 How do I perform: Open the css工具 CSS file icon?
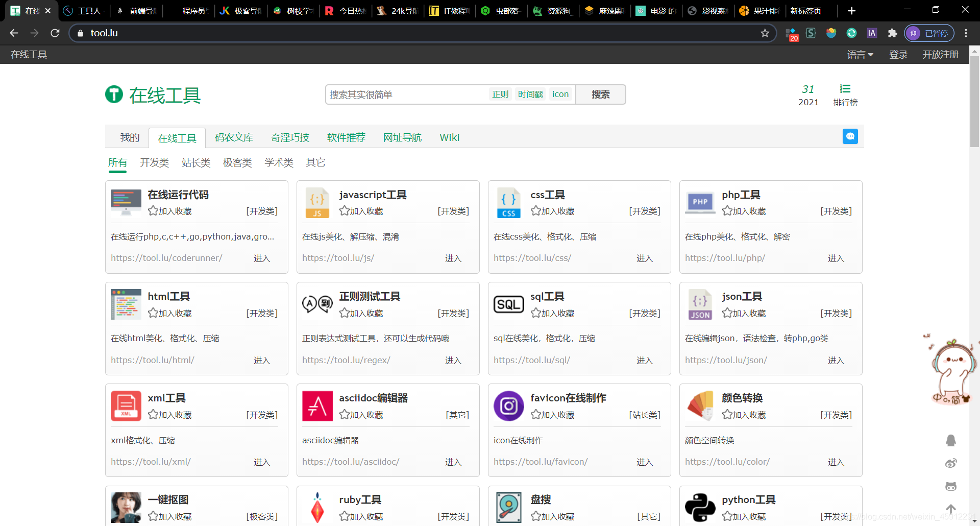tap(508, 203)
